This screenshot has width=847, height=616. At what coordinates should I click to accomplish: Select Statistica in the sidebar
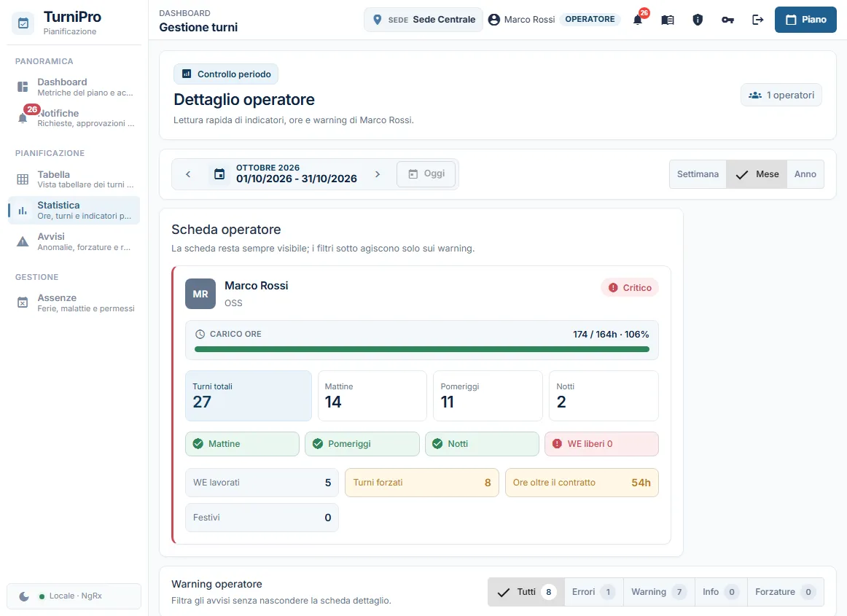[74, 210]
